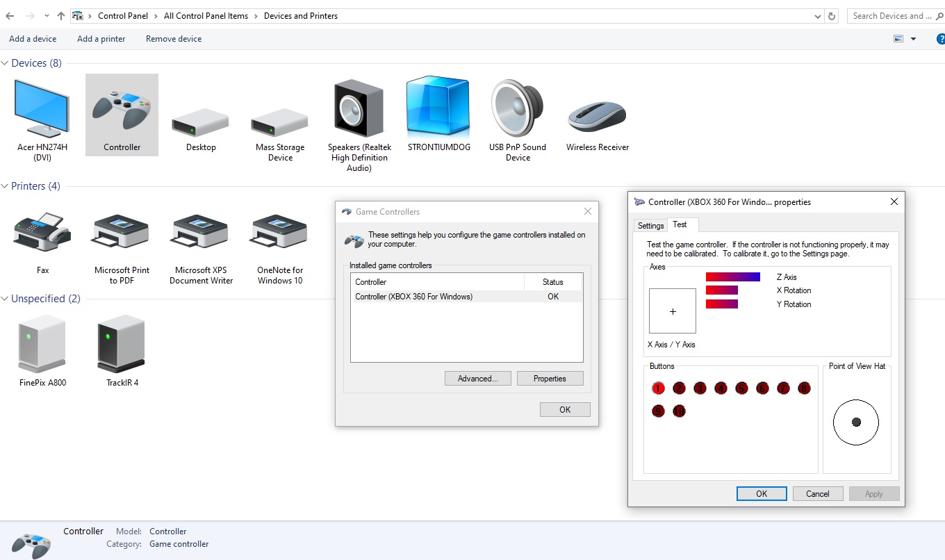Click Remove device
Viewport: 945px width, 560px height.
click(174, 39)
